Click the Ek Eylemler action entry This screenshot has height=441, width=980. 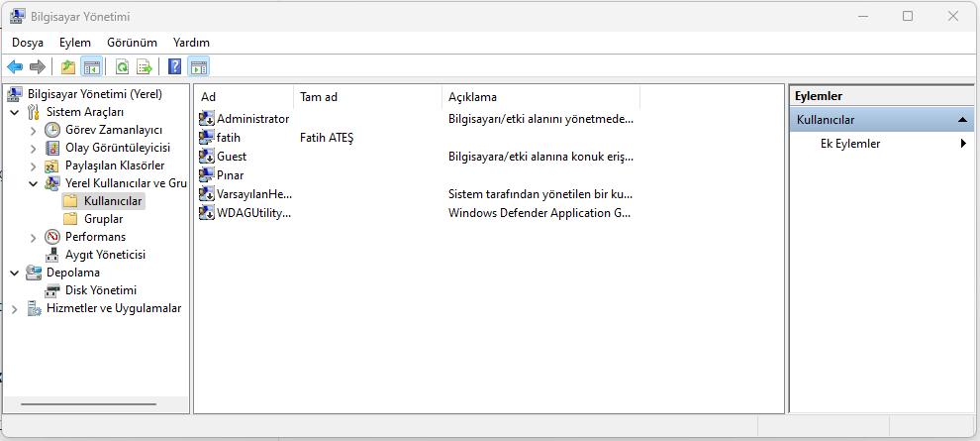(850, 144)
